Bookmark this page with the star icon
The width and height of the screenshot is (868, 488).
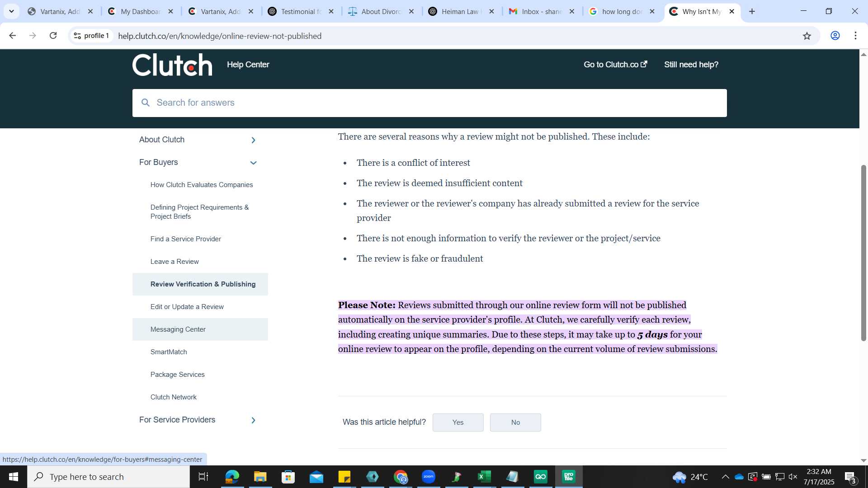[807, 36]
